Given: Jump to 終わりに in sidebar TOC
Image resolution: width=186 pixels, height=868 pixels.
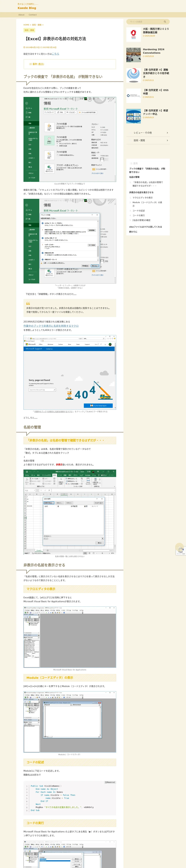Looking at the screenshot, I should [x=133, y=231].
